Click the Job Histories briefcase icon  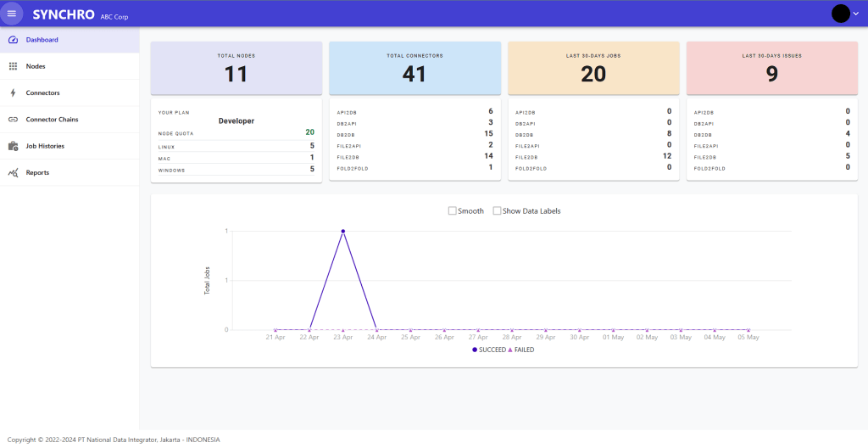pos(14,147)
